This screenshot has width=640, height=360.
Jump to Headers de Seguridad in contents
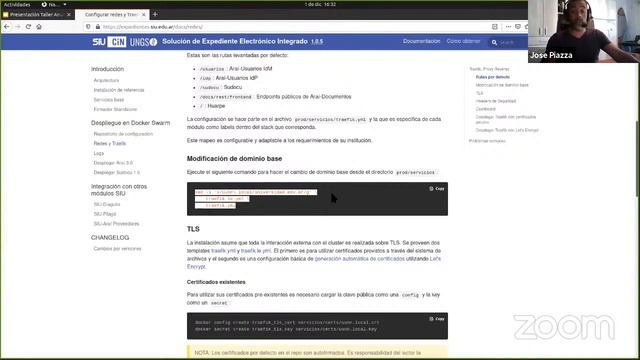[496, 101]
